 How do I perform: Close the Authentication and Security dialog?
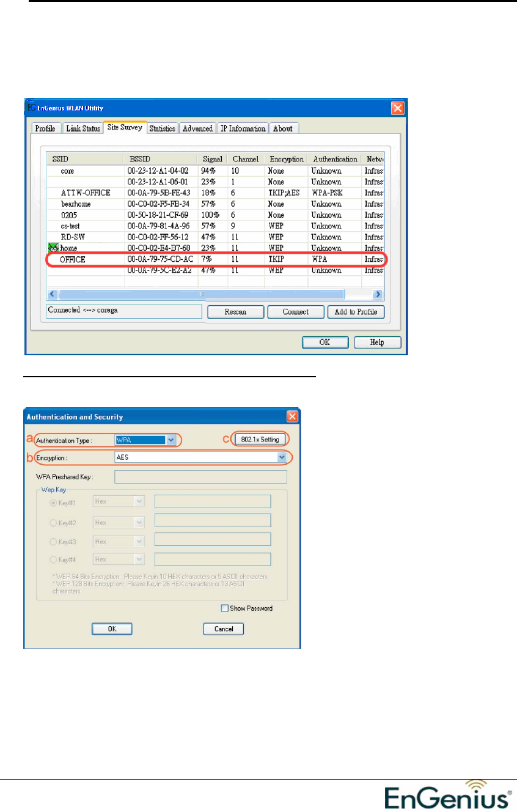pos(292,417)
